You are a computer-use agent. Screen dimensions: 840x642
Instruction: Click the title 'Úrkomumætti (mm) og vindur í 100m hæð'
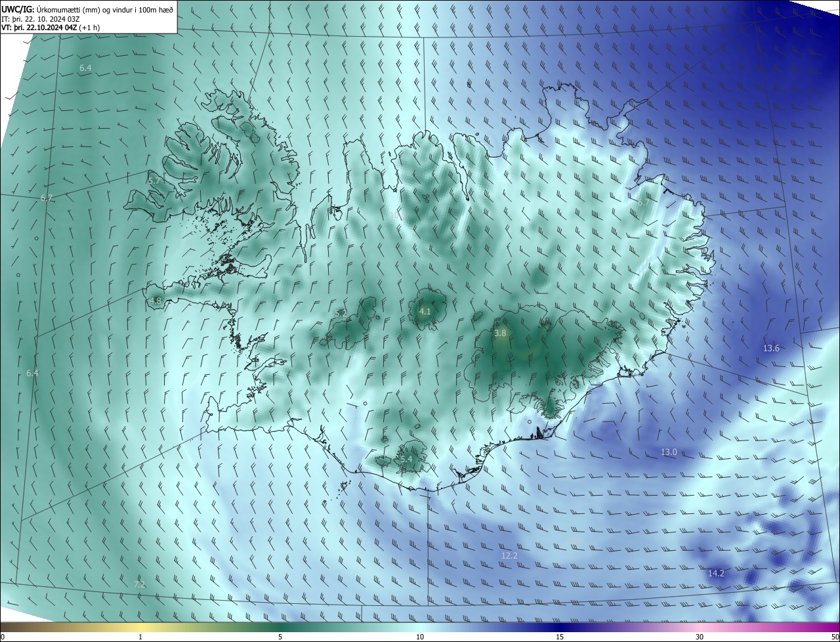[105, 9]
